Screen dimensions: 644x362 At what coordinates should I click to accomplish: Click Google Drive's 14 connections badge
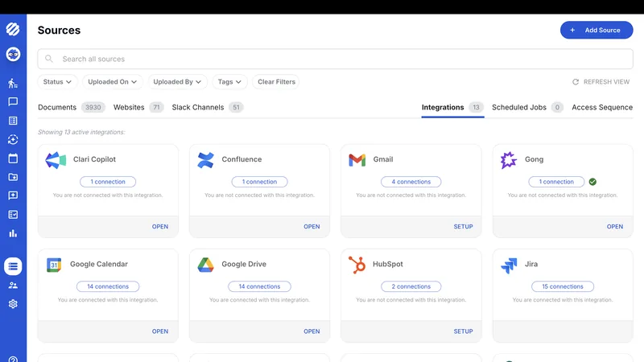tap(259, 286)
